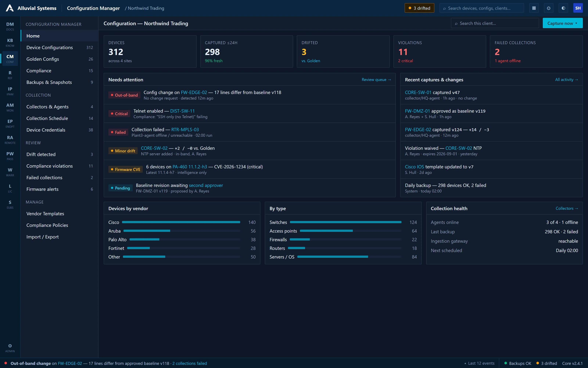Open the All activity link
This screenshot has width=588, height=368.
(566, 80)
